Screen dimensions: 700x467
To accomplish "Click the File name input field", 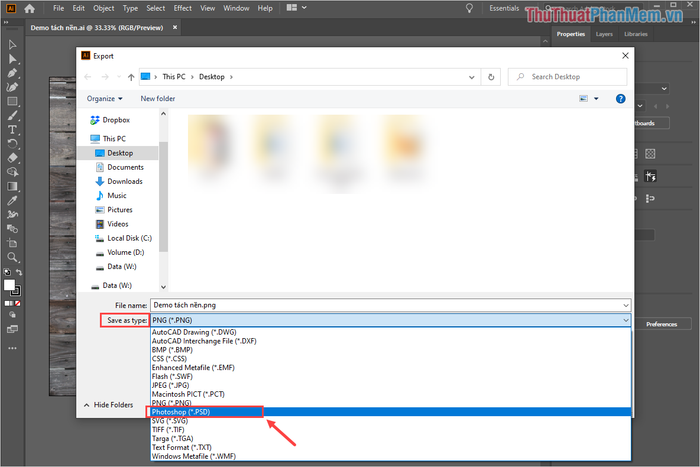I will (x=386, y=305).
